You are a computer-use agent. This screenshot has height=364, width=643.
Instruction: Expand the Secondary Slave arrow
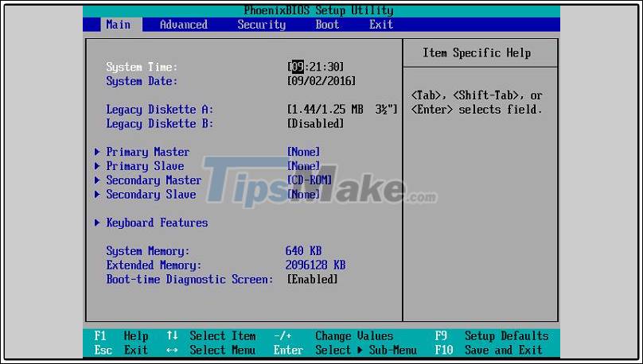point(97,195)
